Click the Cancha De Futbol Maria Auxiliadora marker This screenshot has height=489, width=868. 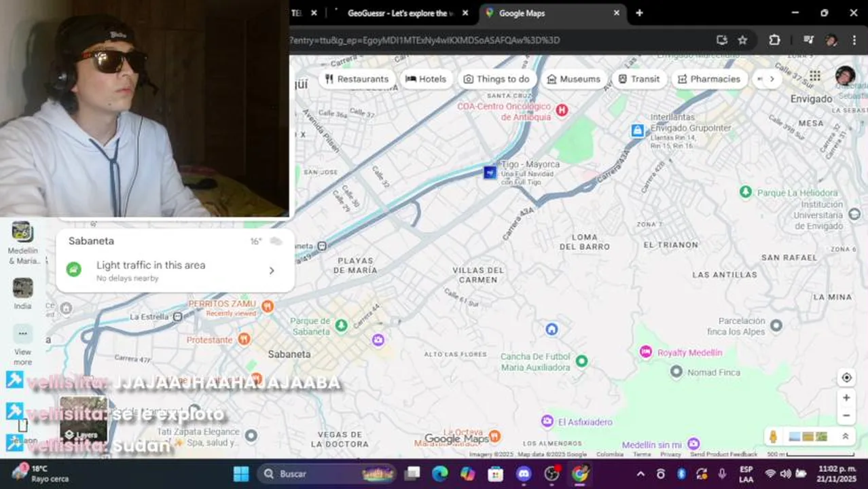click(x=581, y=361)
